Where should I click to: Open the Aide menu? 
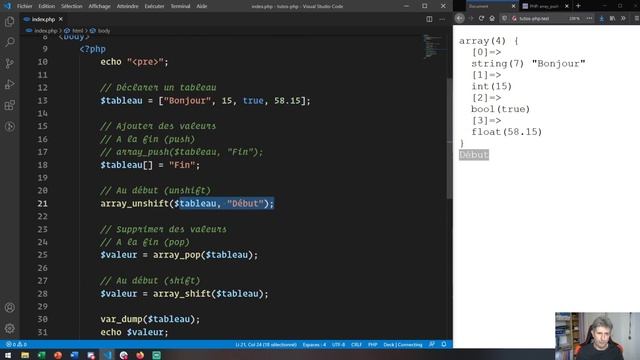point(202,6)
